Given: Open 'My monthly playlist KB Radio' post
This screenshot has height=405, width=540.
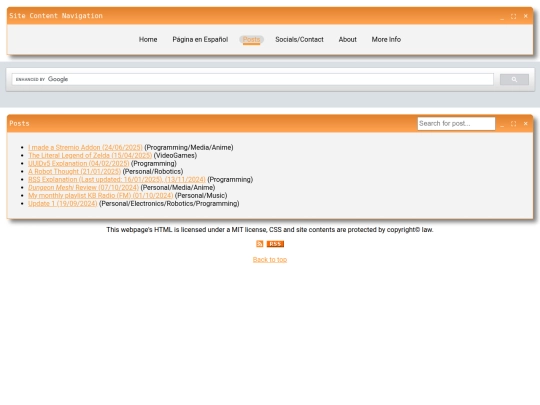Looking at the screenshot, I should (101, 195).
